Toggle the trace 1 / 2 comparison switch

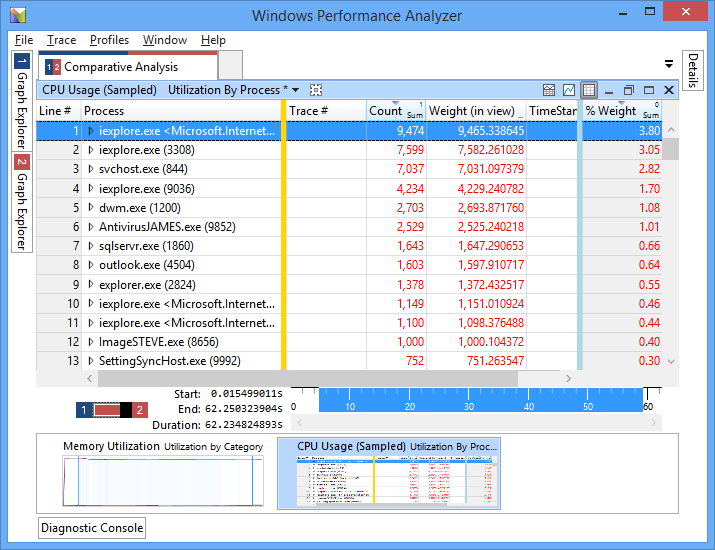tap(111, 410)
